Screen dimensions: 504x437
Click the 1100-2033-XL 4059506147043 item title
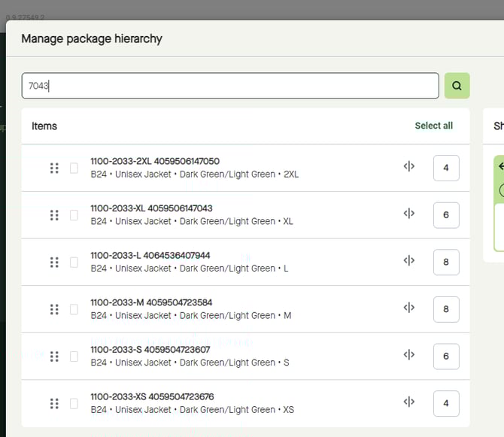[x=151, y=208]
